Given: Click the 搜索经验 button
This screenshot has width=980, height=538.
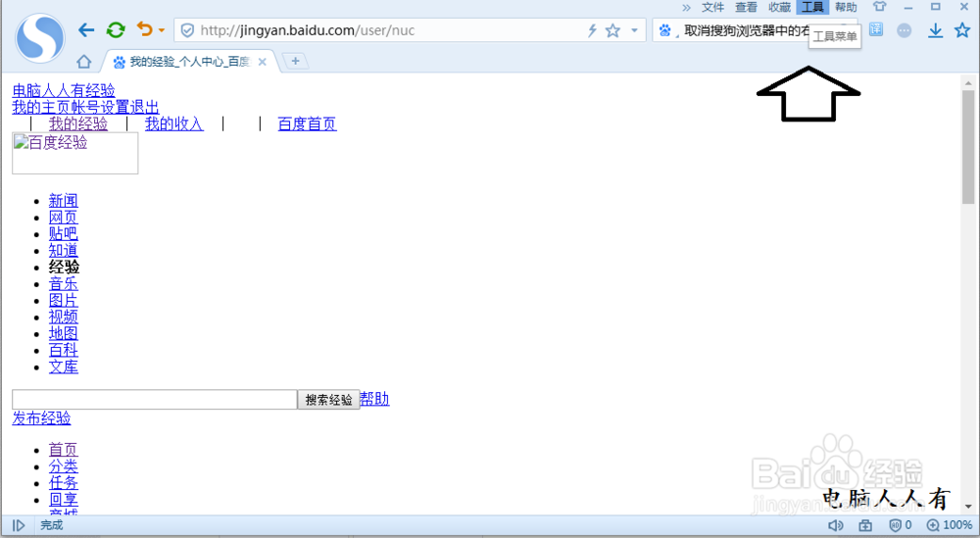Looking at the screenshot, I should click(x=328, y=399).
